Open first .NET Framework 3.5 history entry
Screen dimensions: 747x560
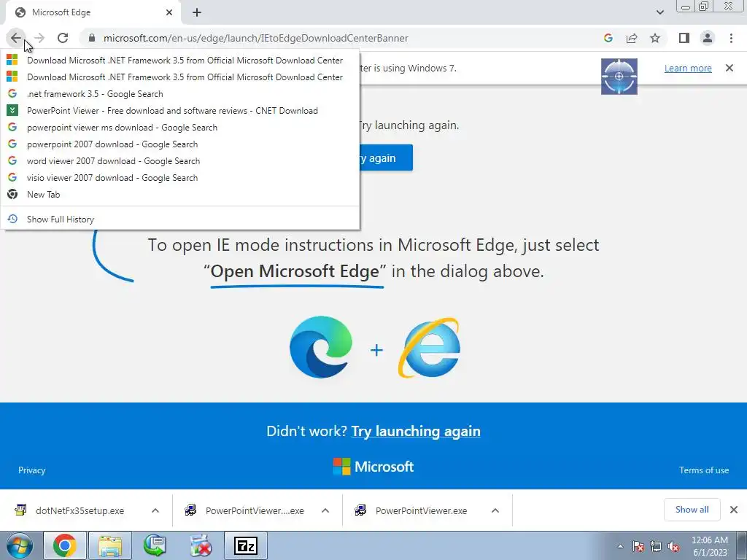[x=180, y=61]
